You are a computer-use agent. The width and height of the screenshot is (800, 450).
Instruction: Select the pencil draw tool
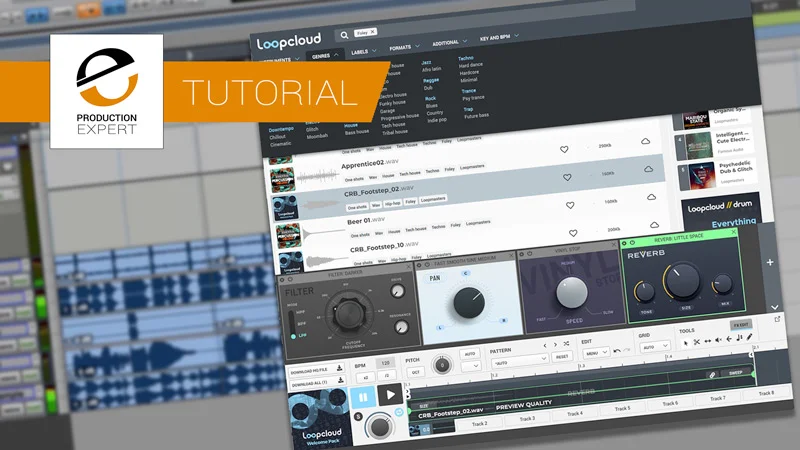[749, 337]
